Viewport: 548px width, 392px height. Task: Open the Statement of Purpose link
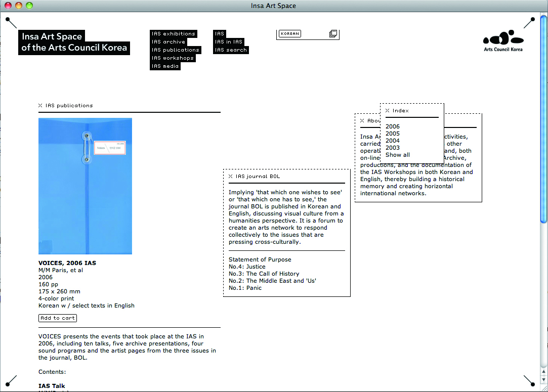[x=260, y=259]
